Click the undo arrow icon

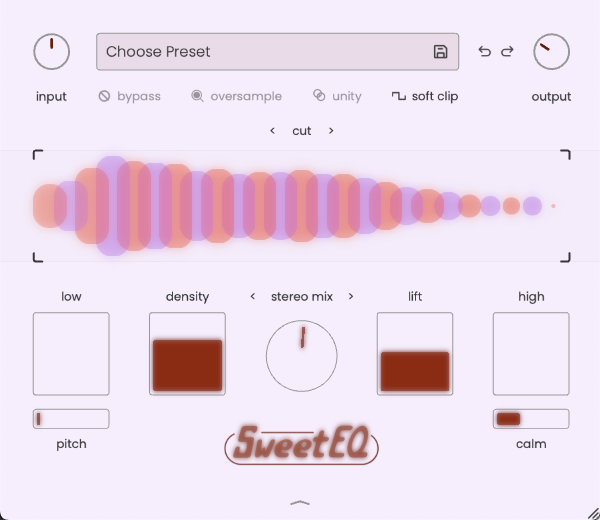tap(484, 51)
